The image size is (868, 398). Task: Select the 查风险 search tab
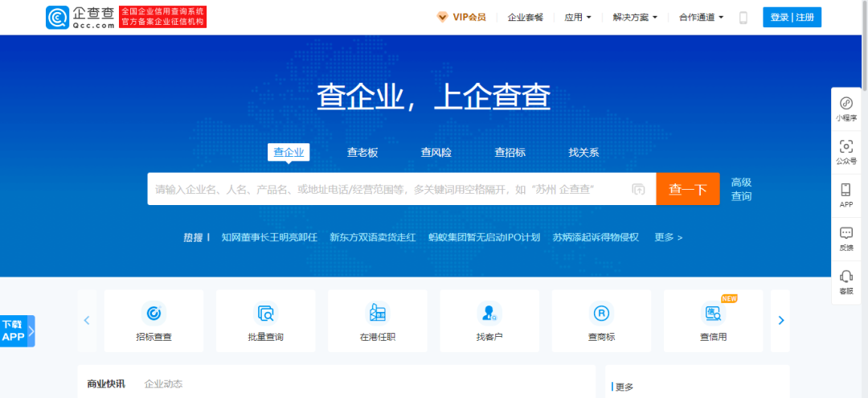pyautogui.click(x=436, y=153)
